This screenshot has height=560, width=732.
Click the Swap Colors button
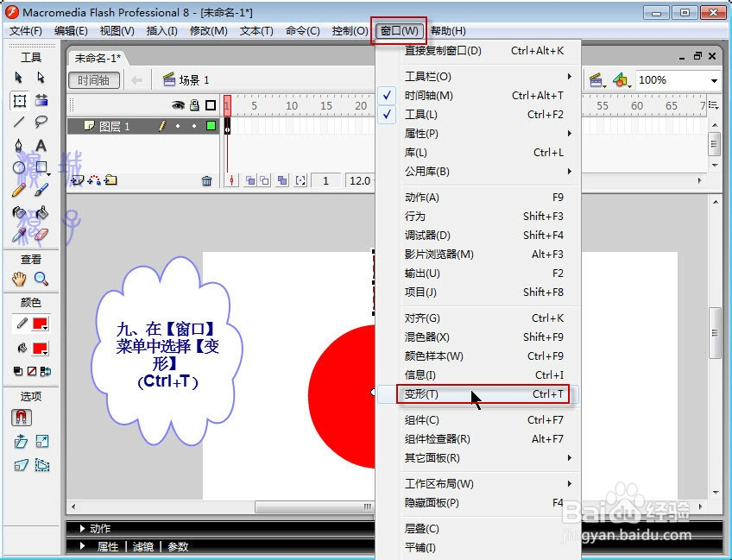tap(46, 372)
